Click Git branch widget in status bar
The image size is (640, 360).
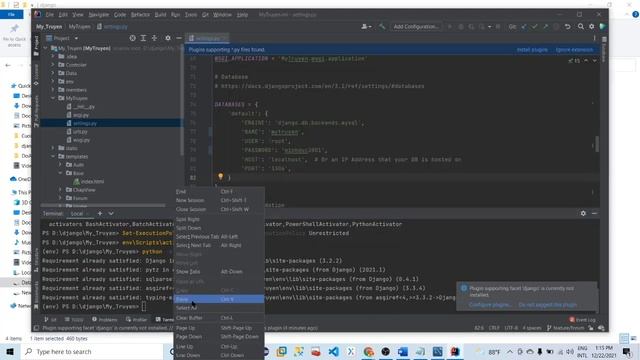click(x=565, y=328)
